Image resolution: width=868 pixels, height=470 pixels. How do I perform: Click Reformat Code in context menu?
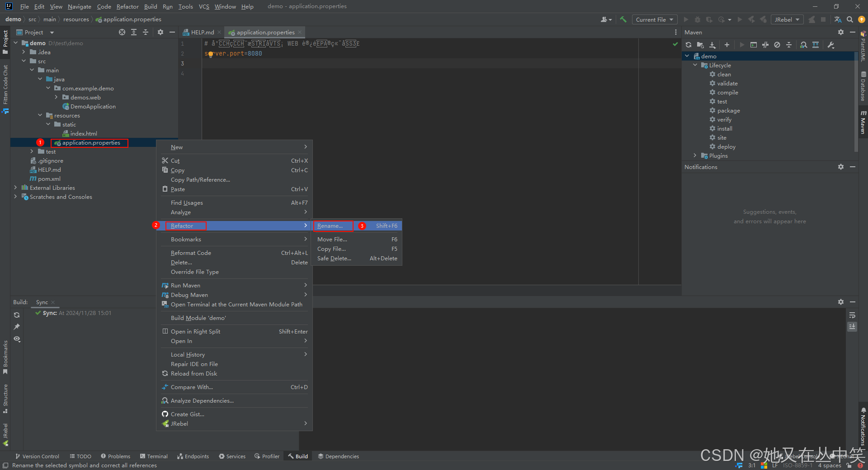pos(234,253)
